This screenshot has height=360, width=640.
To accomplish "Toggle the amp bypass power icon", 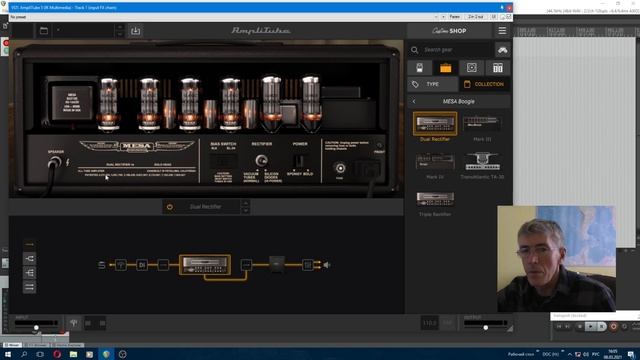I will point(170,207).
